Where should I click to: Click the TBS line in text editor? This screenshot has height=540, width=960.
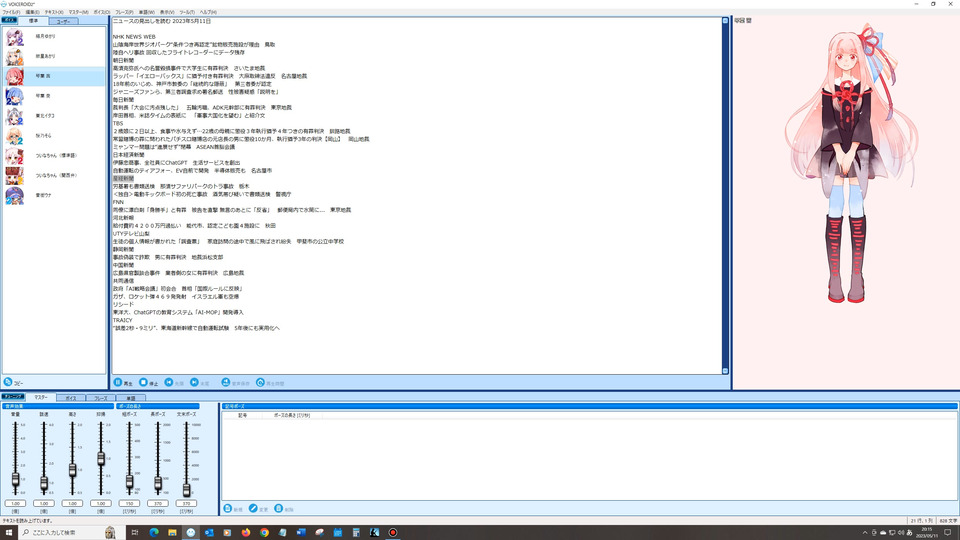click(x=118, y=123)
